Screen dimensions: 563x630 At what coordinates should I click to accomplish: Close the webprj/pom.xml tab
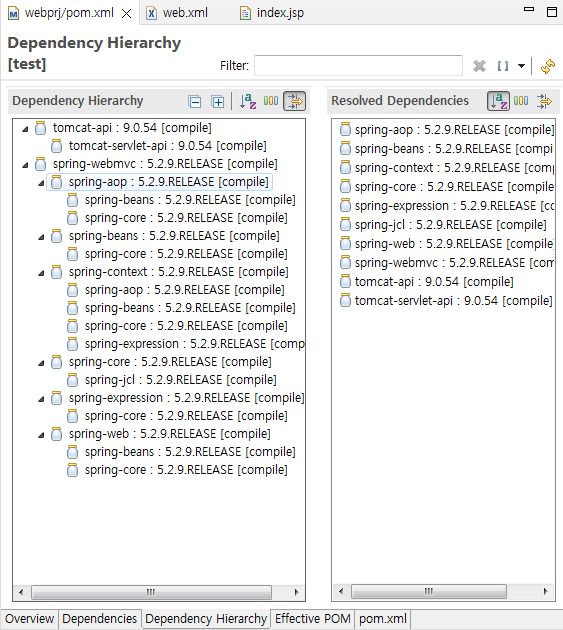pos(127,14)
